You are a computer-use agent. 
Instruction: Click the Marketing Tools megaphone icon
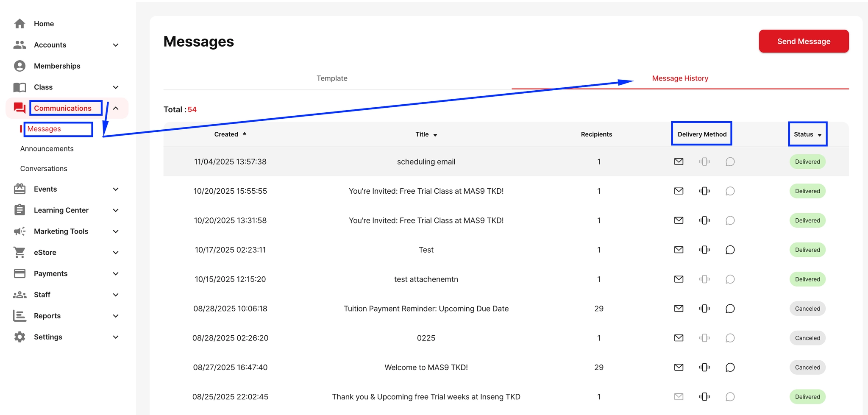click(x=19, y=231)
